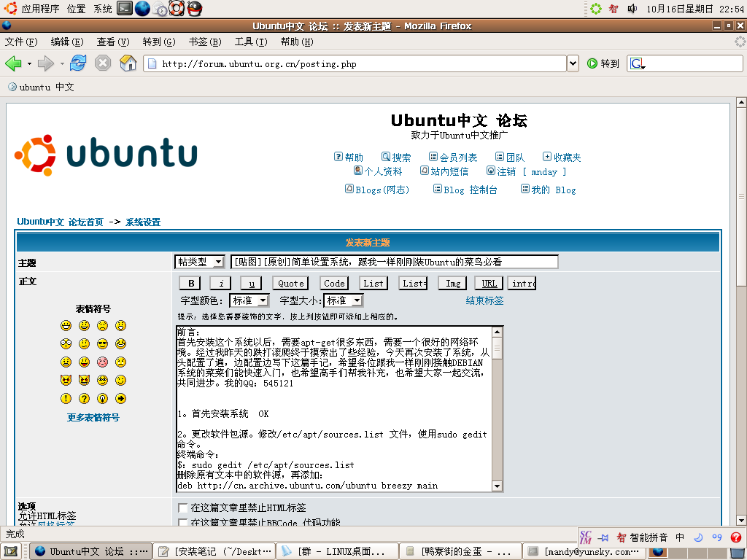The image size is (747, 560).
Task: Click the 结束标签 close tags link
Action: [484, 300]
